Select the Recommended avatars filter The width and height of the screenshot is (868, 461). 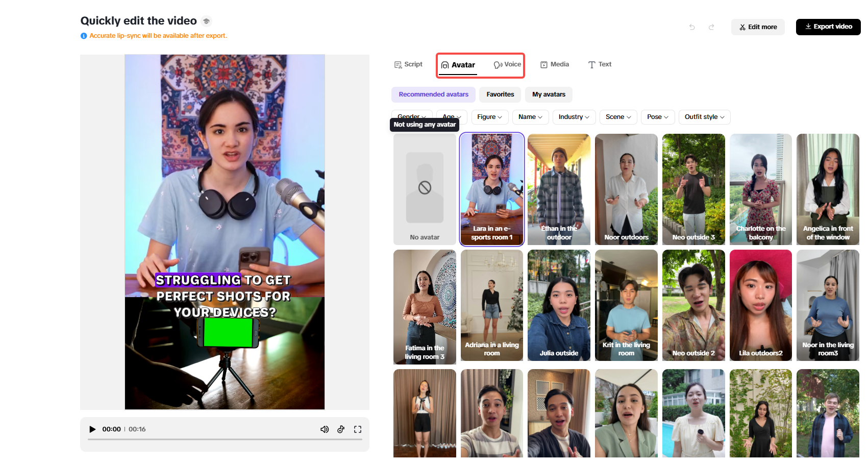(433, 94)
